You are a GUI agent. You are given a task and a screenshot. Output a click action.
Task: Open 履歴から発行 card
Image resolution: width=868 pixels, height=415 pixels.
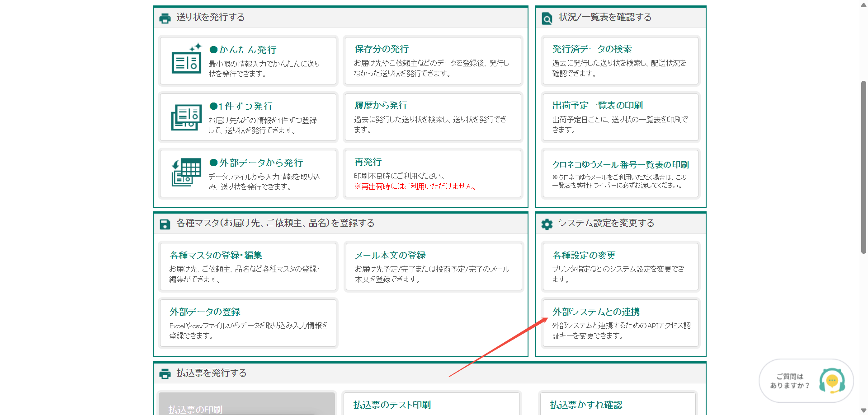(x=433, y=117)
